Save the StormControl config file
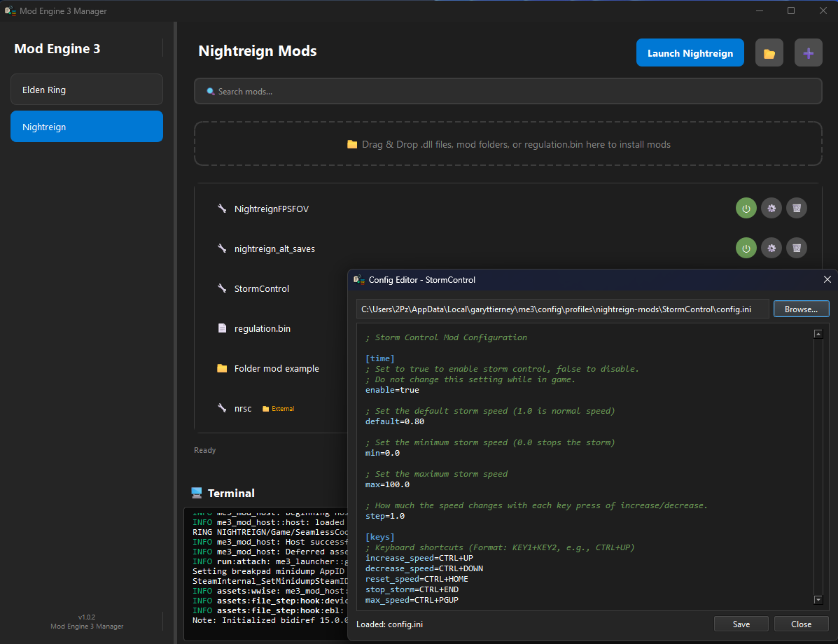 (x=741, y=624)
